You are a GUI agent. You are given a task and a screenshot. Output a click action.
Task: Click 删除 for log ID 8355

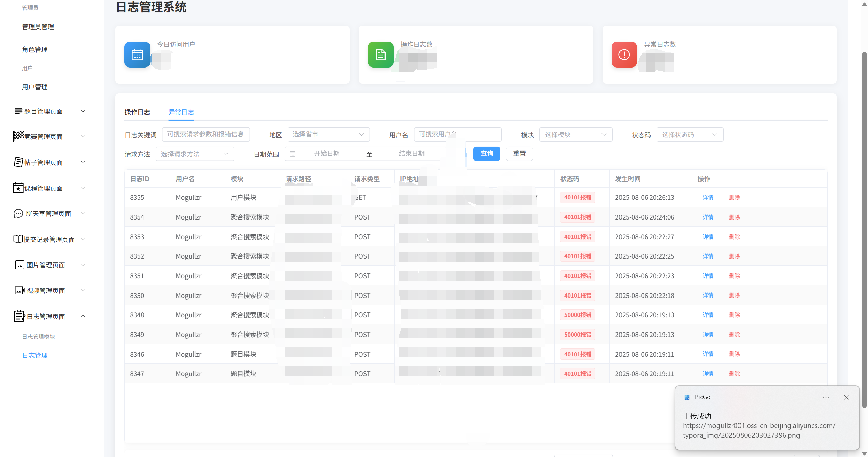coord(734,197)
